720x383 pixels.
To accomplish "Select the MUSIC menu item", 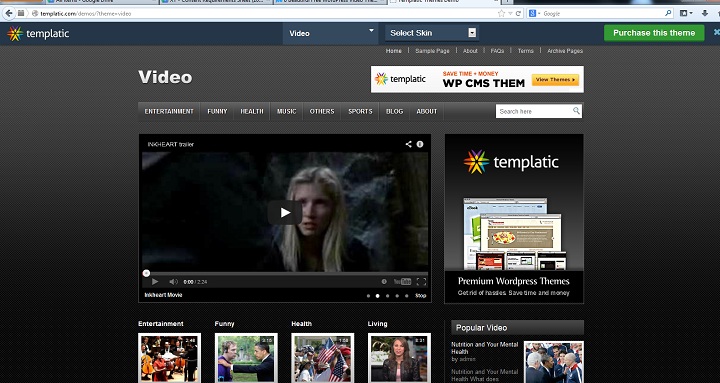I will pos(287,112).
